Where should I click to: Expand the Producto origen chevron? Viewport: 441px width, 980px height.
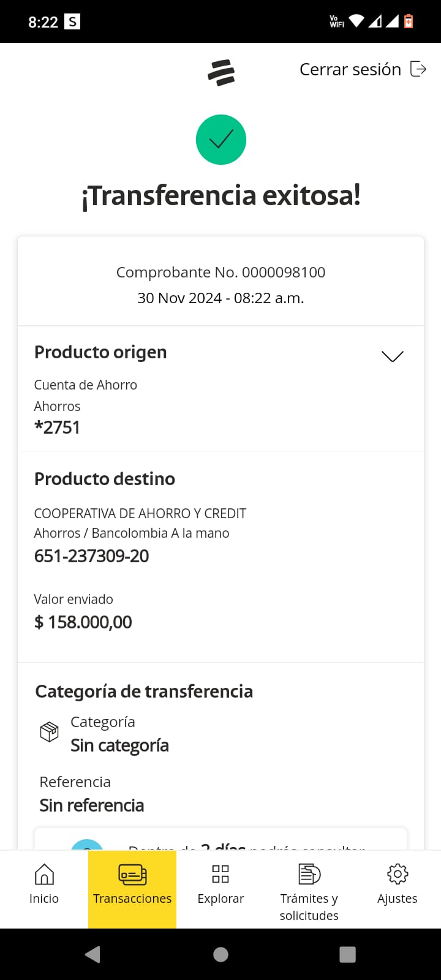(392, 356)
